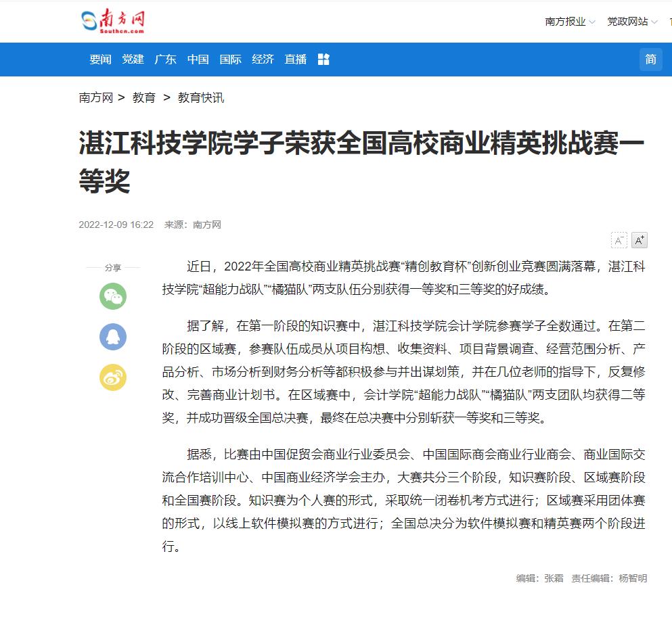
Task: Increase font size with A+ button
Action: 640,240
